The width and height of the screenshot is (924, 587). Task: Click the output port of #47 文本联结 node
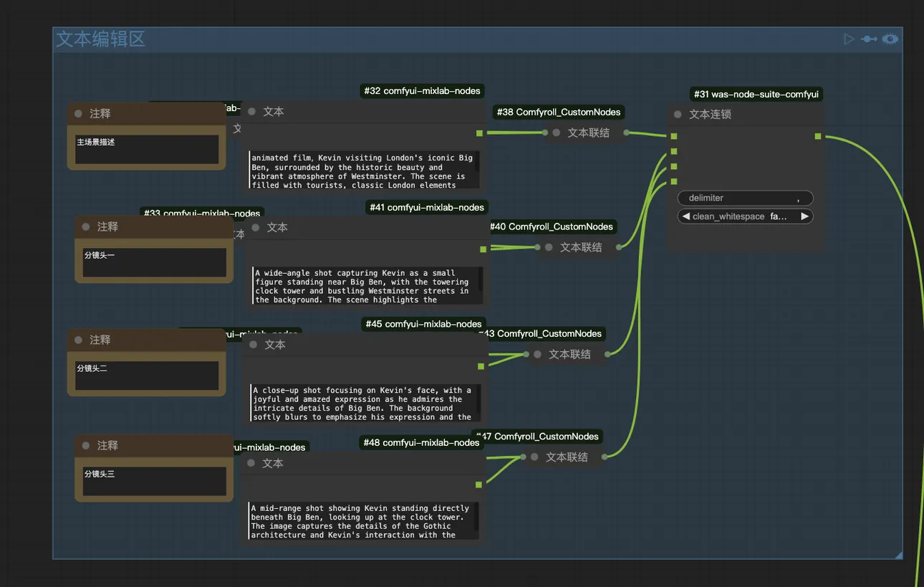pos(605,457)
